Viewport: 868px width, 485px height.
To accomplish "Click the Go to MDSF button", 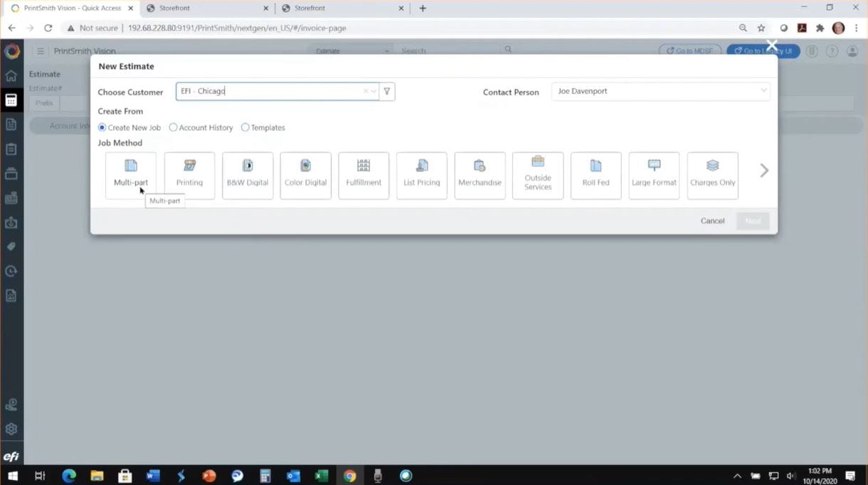I will 689,51.
